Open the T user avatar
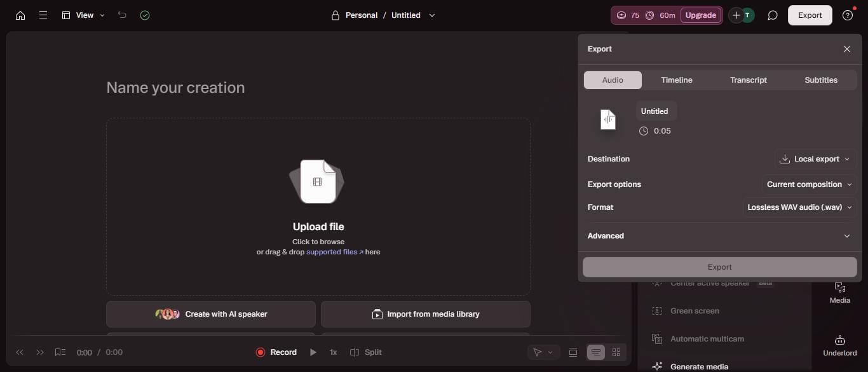The image size is (868, 372). coord(748,15)
